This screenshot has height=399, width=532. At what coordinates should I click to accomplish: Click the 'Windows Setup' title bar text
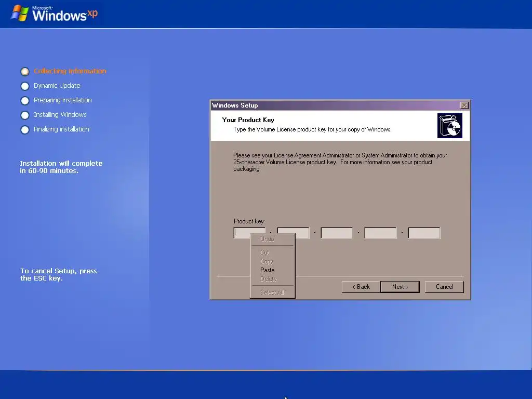[235, 105]
